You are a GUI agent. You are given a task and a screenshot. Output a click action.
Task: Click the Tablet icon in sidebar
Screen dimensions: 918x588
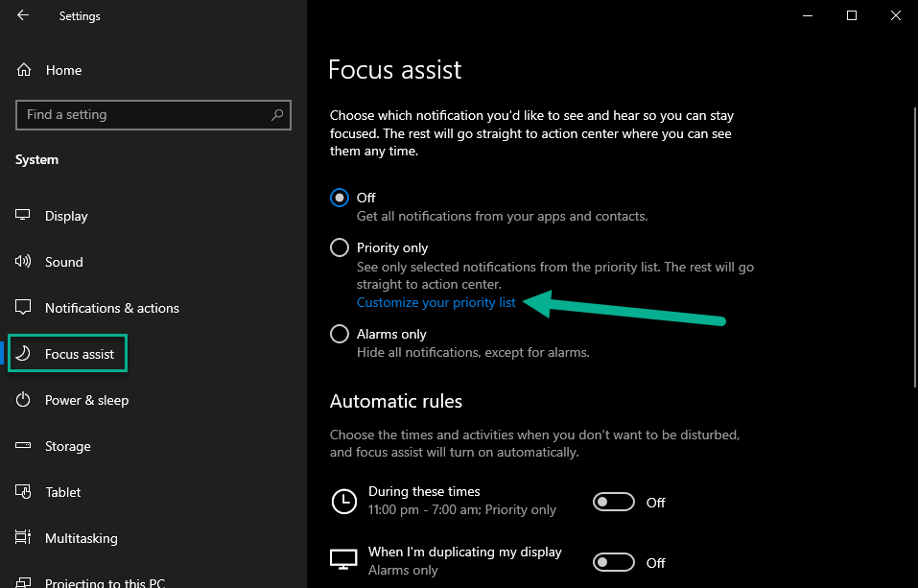tap(23, 491)
